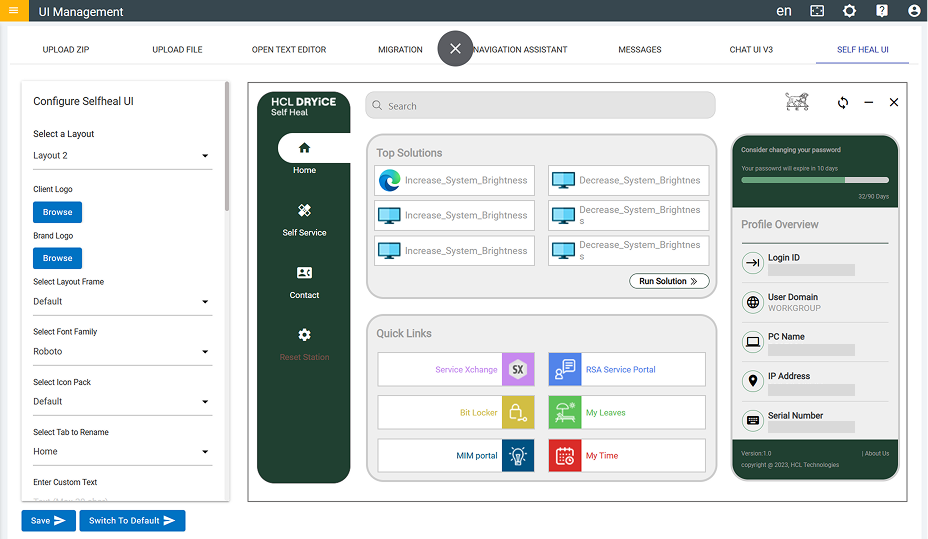Image resolution: width=928 pixels, height=539 pixels.
Task: Open the Chat UI V3 tab
Action: tap(751, 50)
